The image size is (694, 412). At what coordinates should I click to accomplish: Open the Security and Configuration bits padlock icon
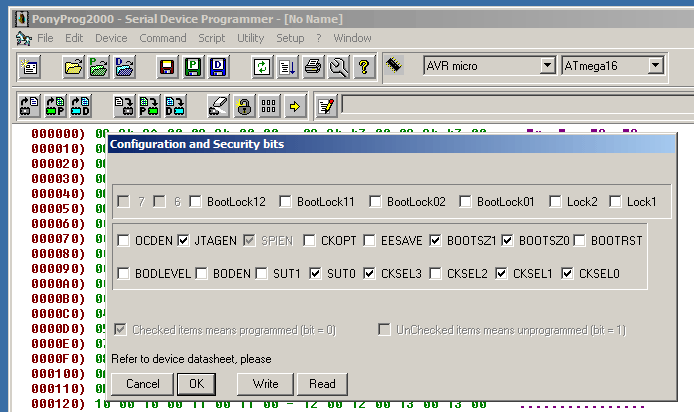[243, 106]
